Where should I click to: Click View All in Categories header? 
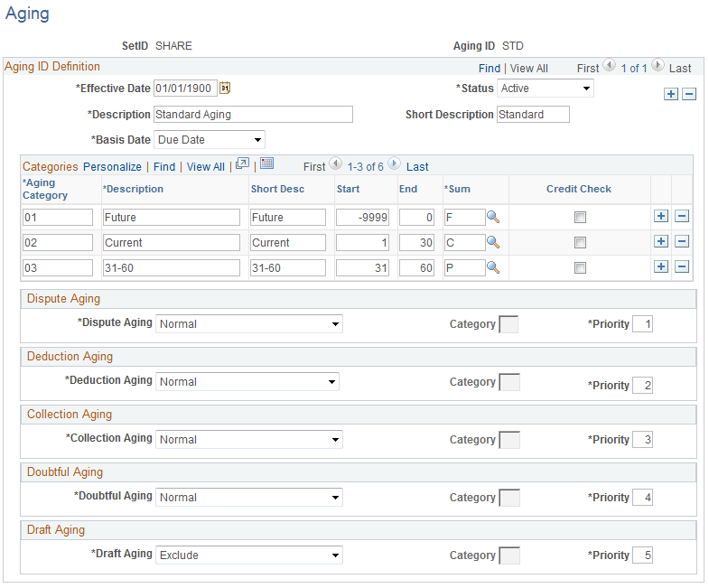click(x=206, y=167)
